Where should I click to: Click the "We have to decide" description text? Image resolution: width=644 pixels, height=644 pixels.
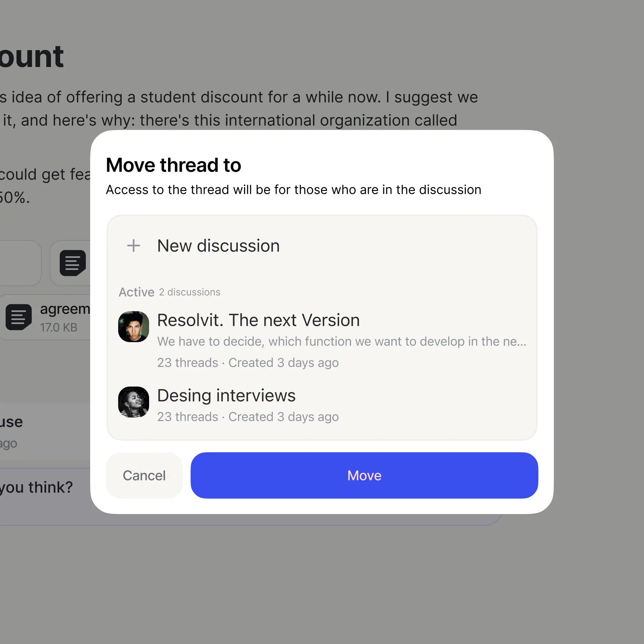[341, 341]
